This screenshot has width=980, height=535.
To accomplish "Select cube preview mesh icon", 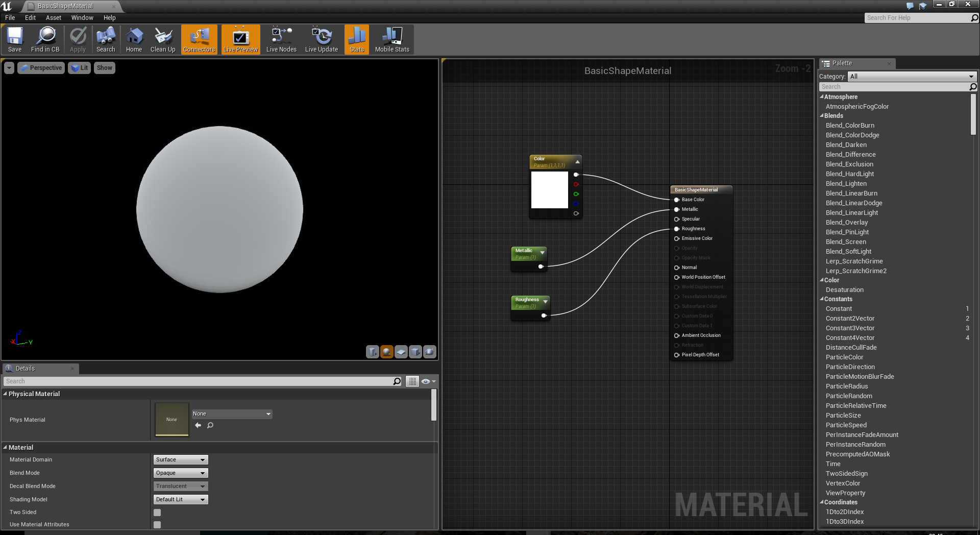I will point(415,352).
